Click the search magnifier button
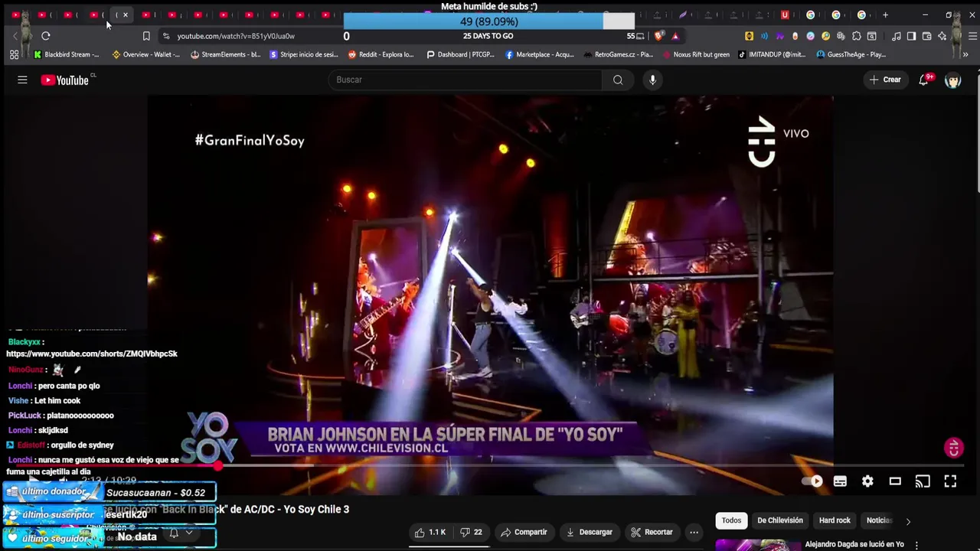The width and height of the screenshot is (980, 551). coord(618,80)
